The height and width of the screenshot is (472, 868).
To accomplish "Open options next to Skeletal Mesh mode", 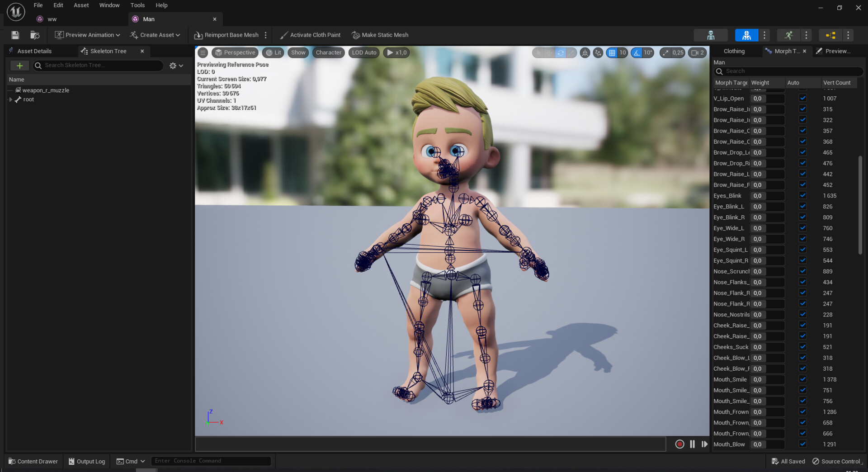I will 764,35.
